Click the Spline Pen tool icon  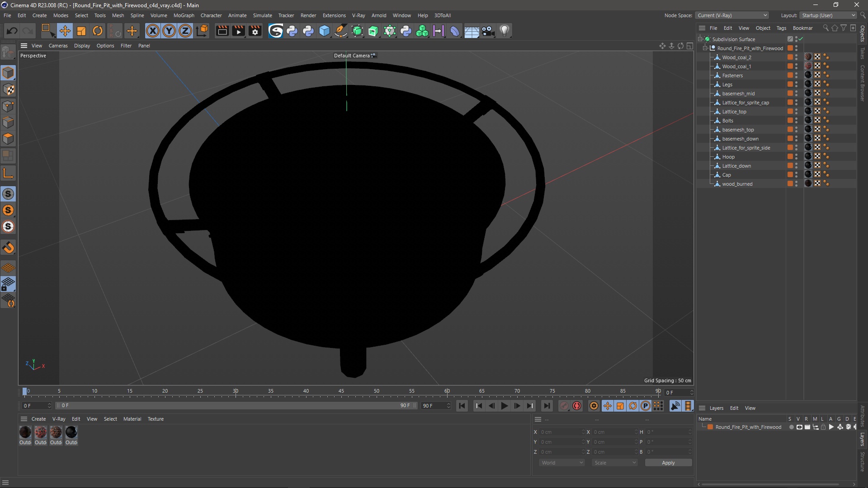341,31
